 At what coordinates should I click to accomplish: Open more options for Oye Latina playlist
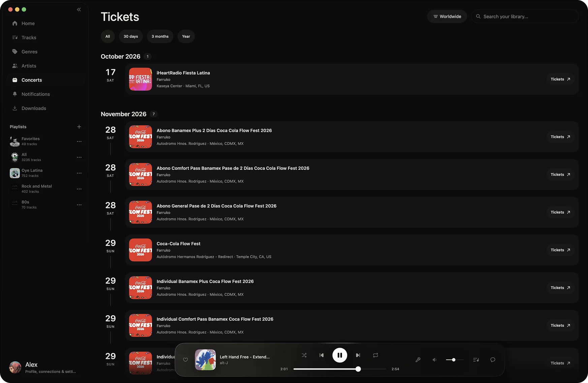[x=79, y=173]
